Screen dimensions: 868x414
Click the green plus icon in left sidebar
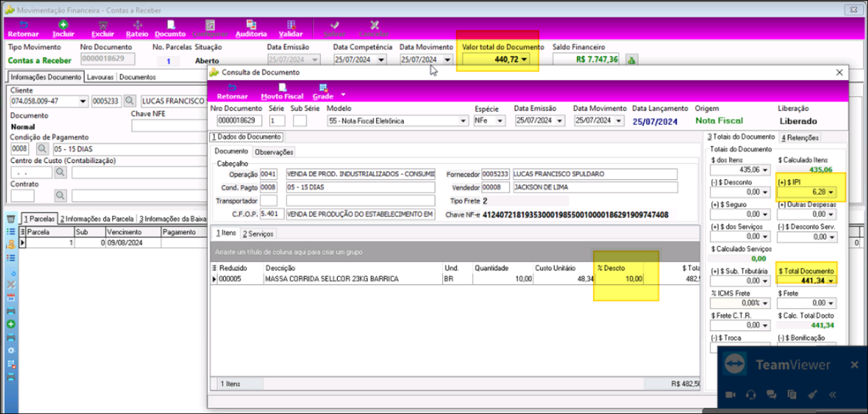coord(11,324)
